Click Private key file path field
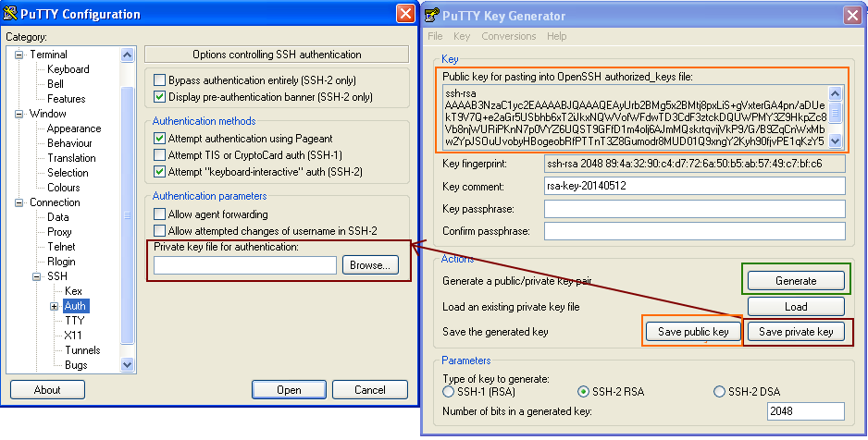 [x=245, y=265]
